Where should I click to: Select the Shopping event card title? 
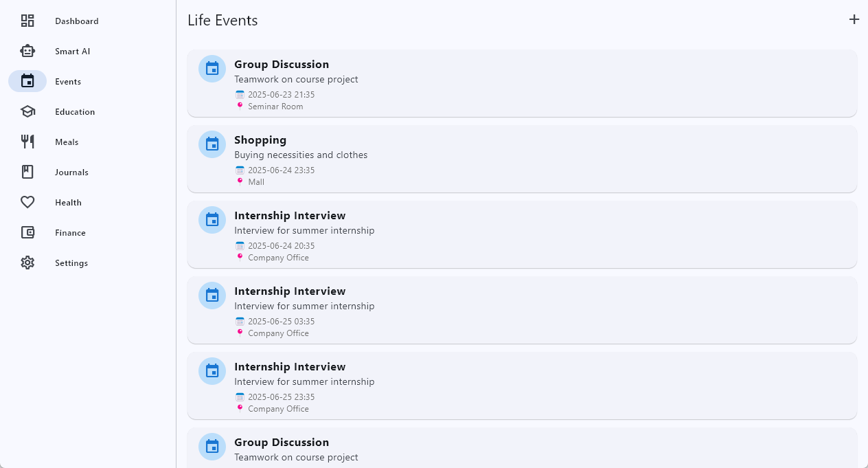pyautogui.click(x=260, y=140)
